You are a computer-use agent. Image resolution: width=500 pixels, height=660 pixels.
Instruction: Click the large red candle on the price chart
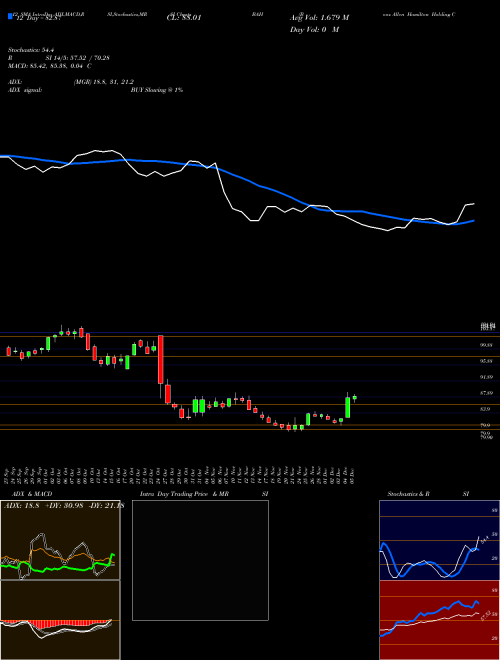[x=160, y=359]
